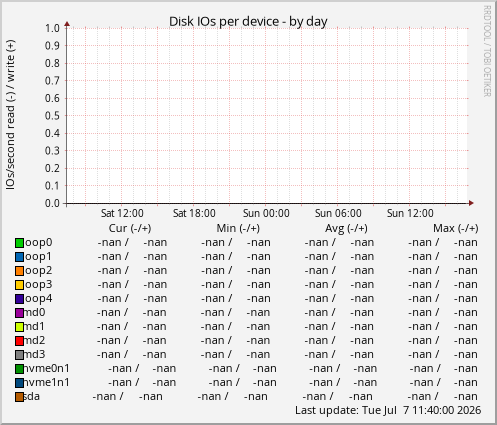This screenshot has width=497, height=425.
Task: Click the 'Max (-/+)' column header
Action: click(x=456, y=228)
